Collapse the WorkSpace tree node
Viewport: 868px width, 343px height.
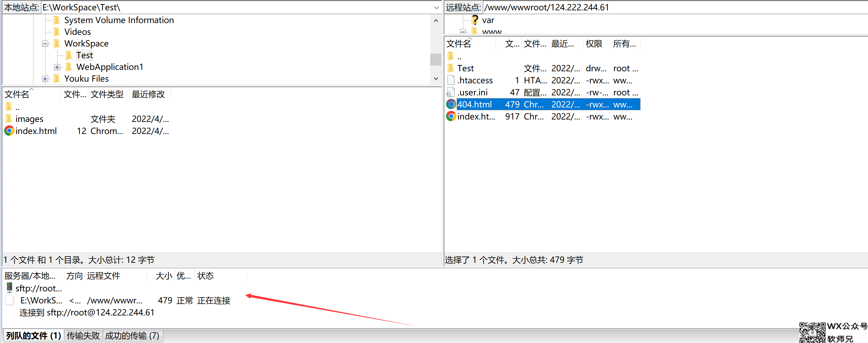(45, 44)
